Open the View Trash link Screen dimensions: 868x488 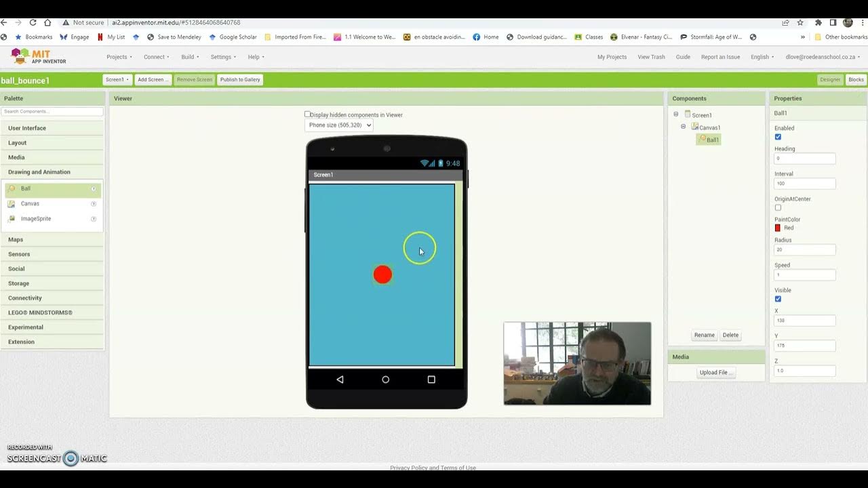(x=651, y=57)
